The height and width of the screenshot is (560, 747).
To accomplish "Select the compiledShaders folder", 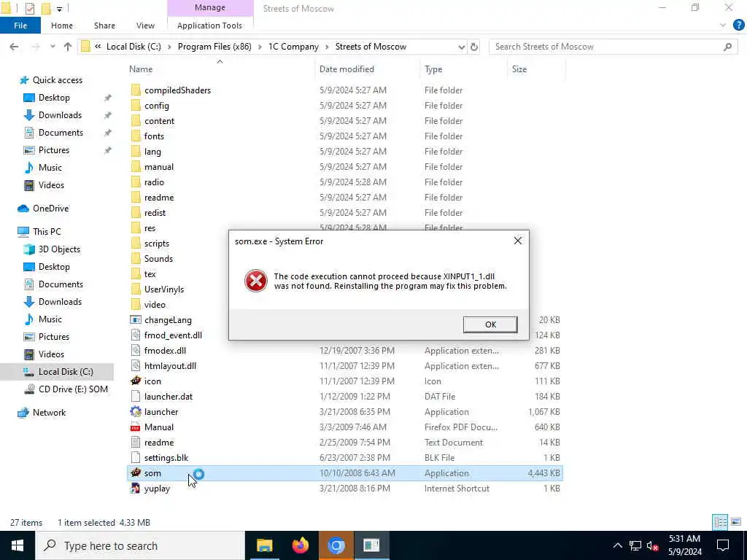I will (177, 90).
